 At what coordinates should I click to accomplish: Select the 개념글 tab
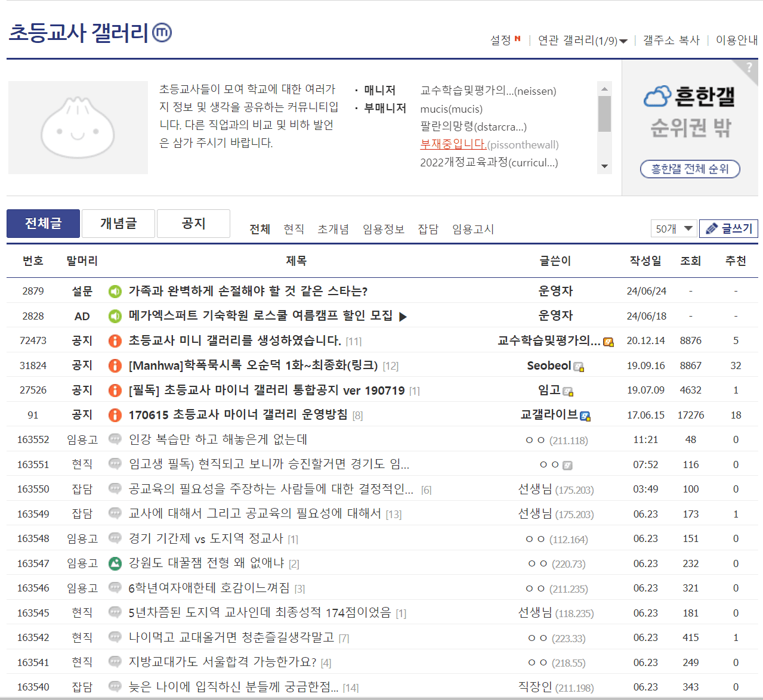click(118, 224)
